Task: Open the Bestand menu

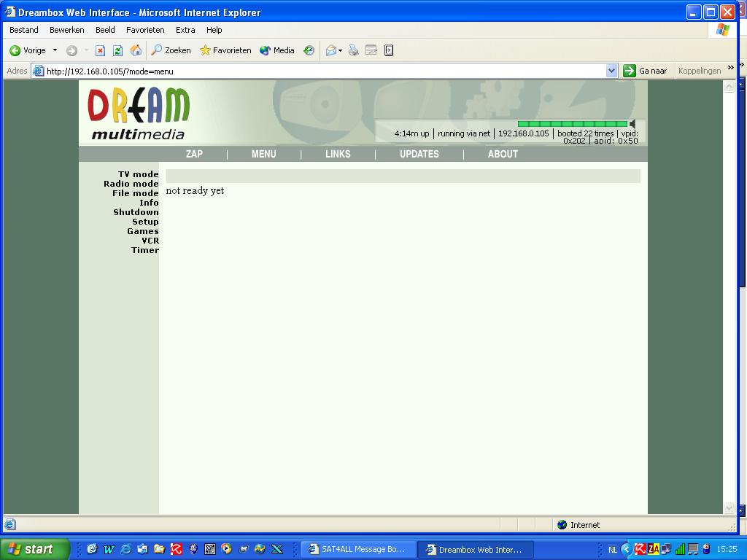Action: pos(24,30)
